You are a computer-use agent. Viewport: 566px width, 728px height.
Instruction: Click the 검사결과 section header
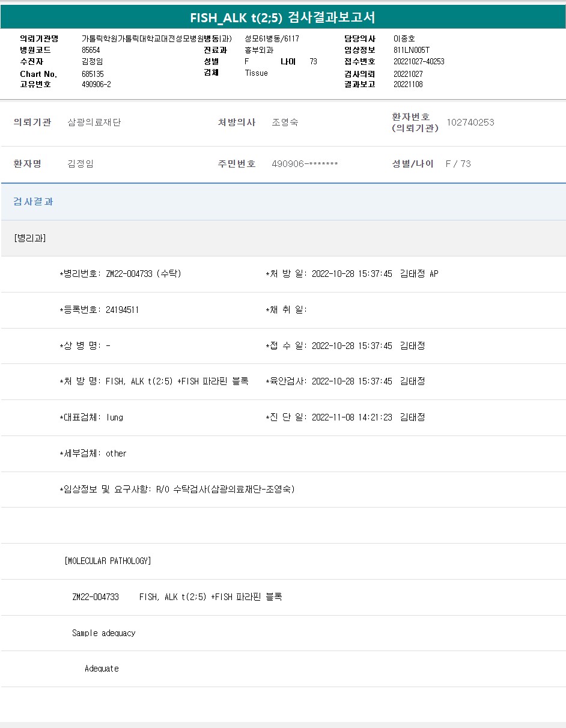[x=33, y=202]
